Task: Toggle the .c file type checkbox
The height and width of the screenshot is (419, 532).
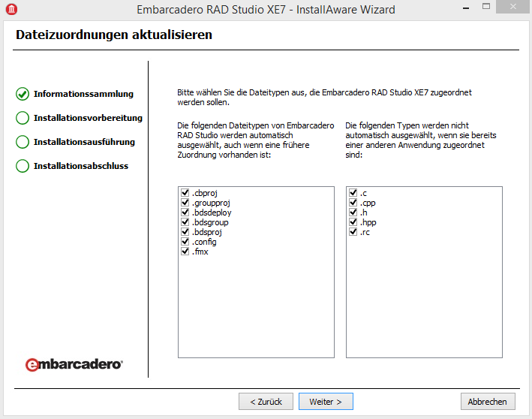Action: pyautogui.click(x=353, y=192)
